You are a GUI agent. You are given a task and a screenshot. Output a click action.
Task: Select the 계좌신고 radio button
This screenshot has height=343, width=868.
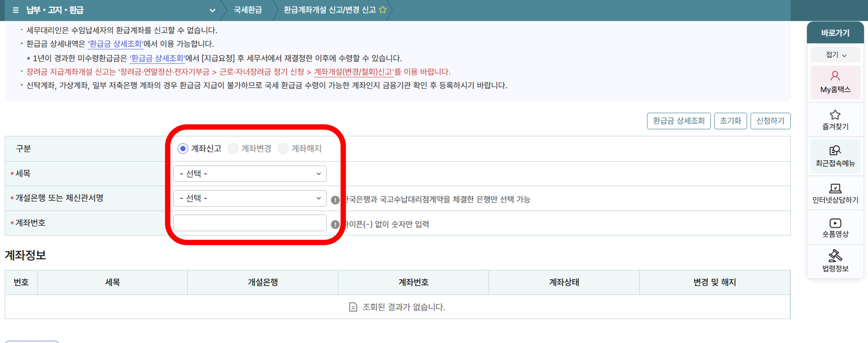(x=183, y=148)
